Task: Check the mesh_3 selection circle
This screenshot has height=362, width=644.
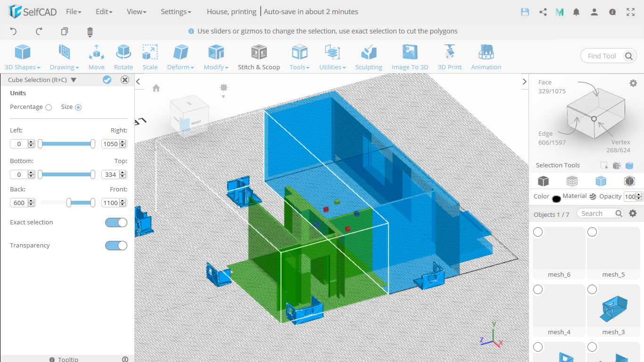Action: tap(592, 289)
